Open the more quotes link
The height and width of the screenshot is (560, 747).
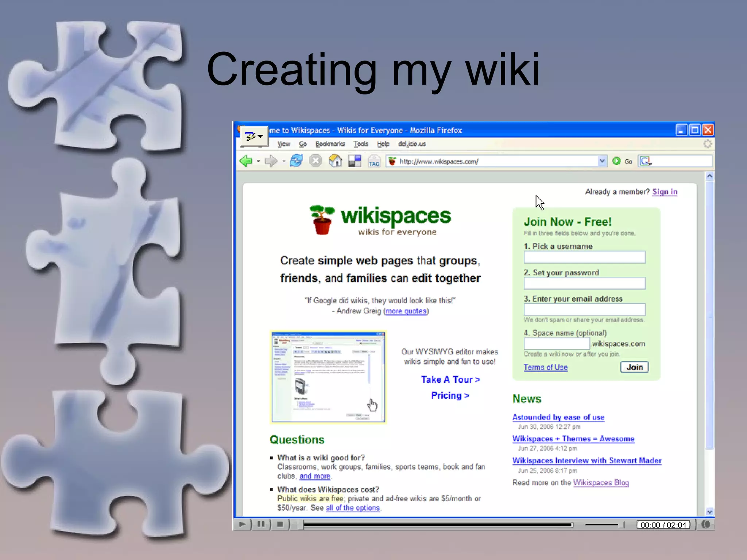click(406, 311)
